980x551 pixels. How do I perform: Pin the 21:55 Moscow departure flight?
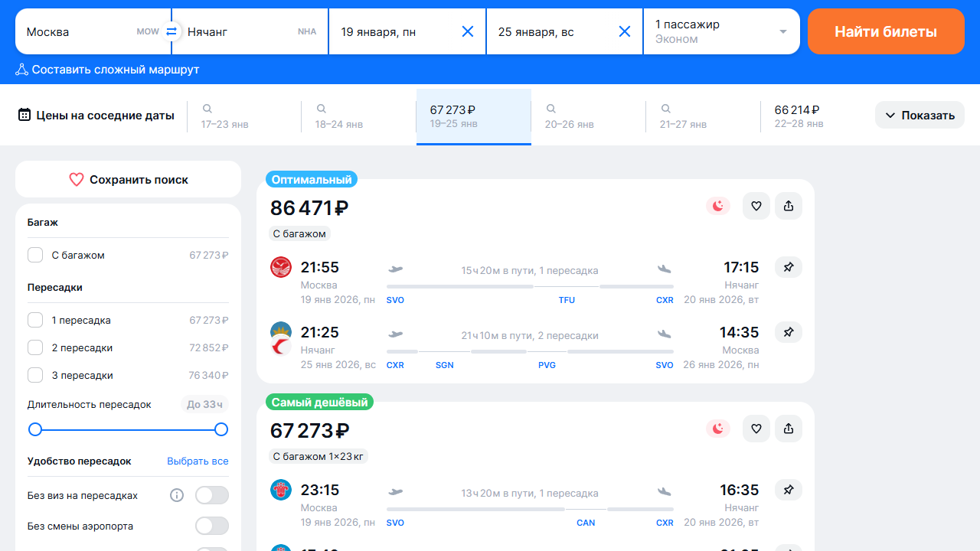pyautogui.click(x=789, y=267)
